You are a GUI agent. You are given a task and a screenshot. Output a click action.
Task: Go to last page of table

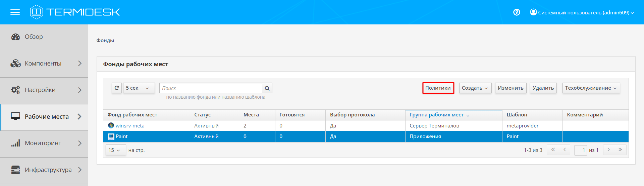(x=620, y=150)
